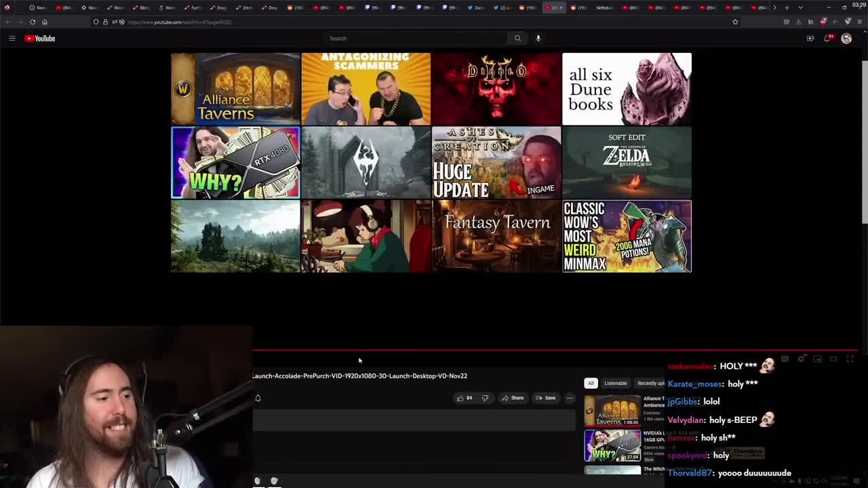Open the lofi girl video thumbnail
Image resolution: width=868 pixels, height=488 pixels.
pos(366,236)
